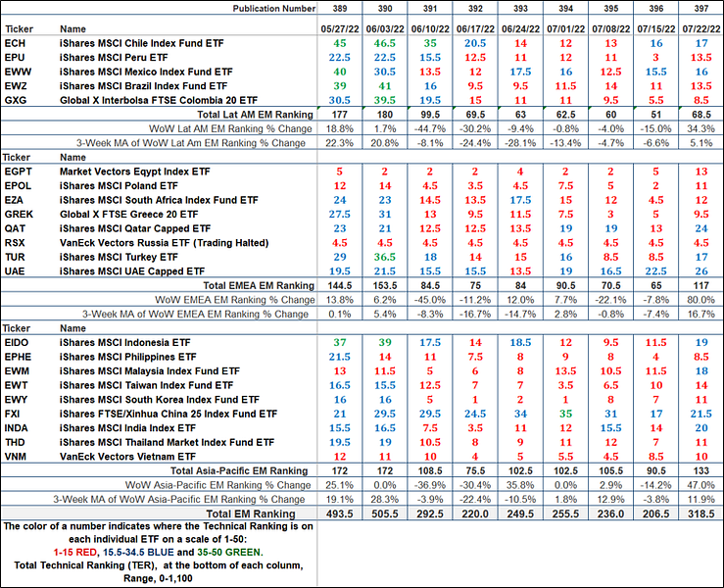Click the 'Range, 0-1,100' legend line
The image size is (724, 588).
[x=158, y=579]
